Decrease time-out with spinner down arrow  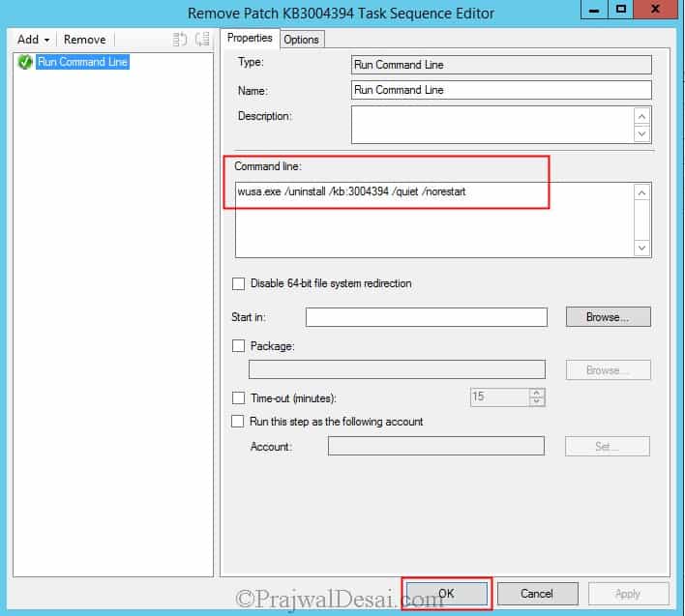click(x=537, y=402)
